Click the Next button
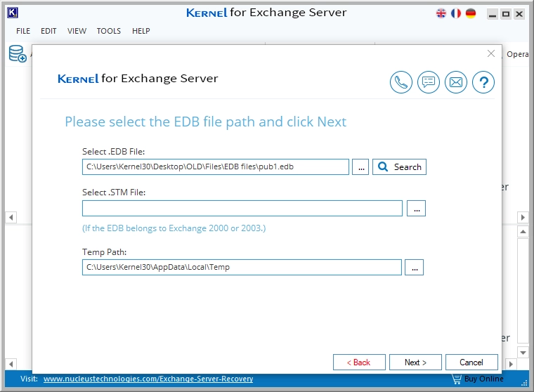The width and height of the screenshot is (534, 392). pos(415,362)
